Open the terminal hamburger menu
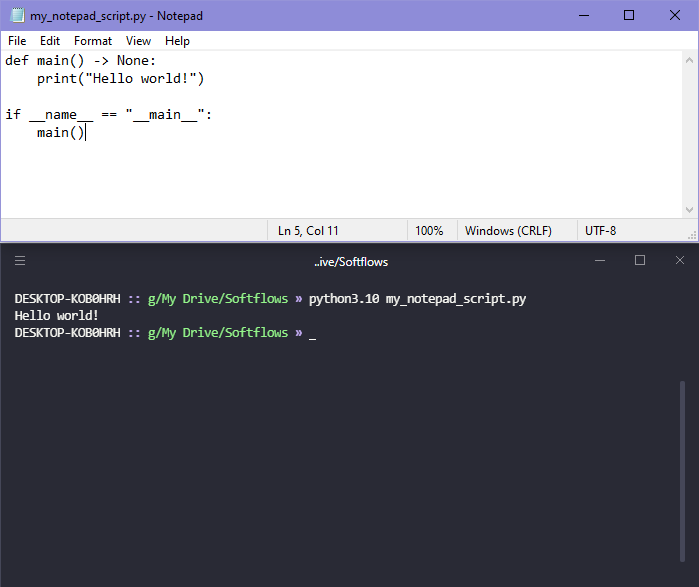The height and width of the screenshot is (587, 699). (x=20, y=261)
